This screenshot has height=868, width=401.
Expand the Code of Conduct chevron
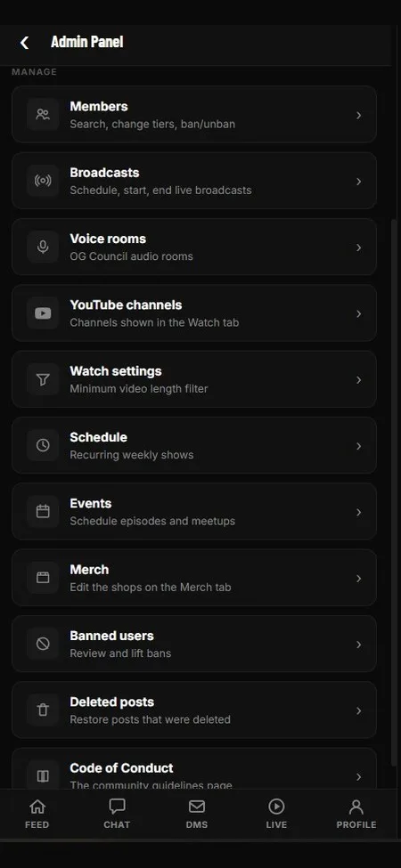click(359, 776)
